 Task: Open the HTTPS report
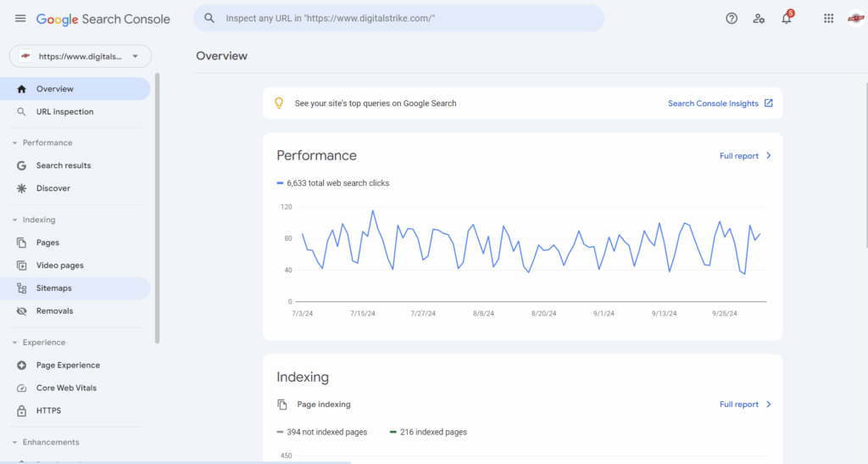[x=75, y=411]
